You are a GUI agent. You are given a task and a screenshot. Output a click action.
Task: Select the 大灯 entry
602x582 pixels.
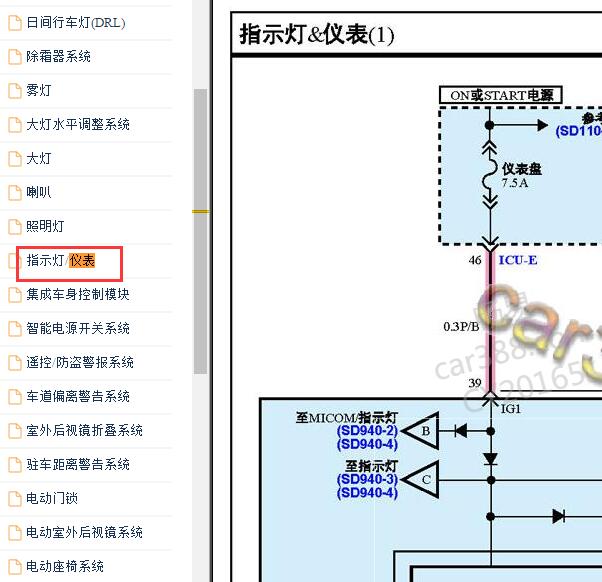point(38,158)
